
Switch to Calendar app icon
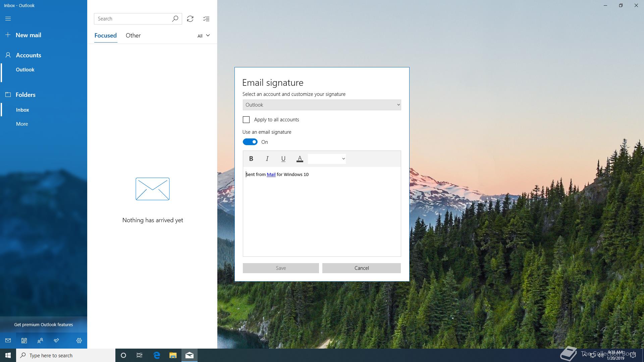tap(24, 341)
